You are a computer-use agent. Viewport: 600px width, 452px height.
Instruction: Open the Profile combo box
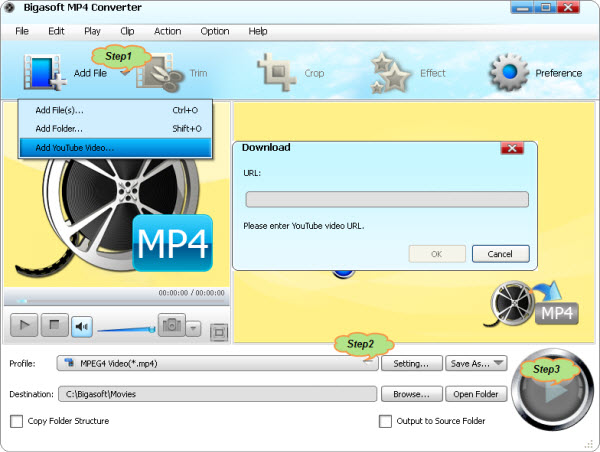click(217, 363)
